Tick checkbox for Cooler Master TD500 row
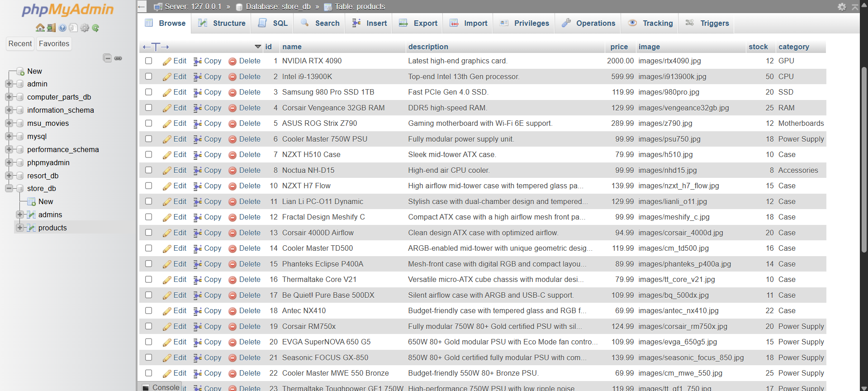This screenshot has width=868, height=391. pyautogui.click(x=148, y=248)
